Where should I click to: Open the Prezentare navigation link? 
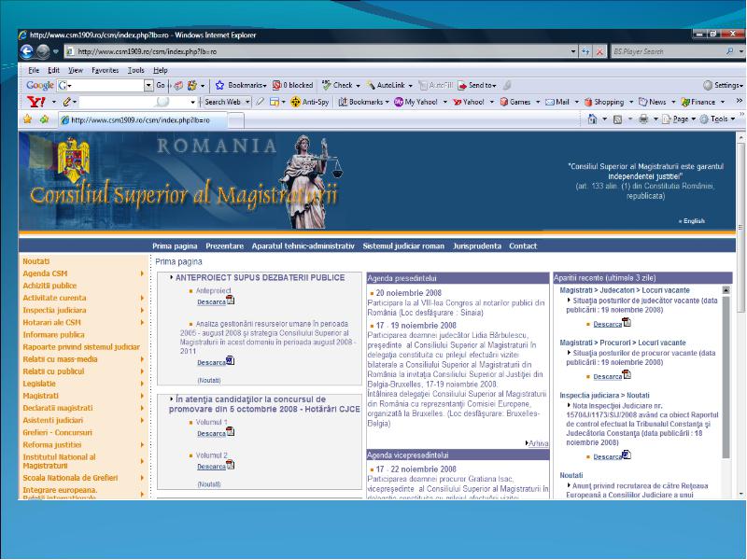pyautogui.click(x=224, y=246)
